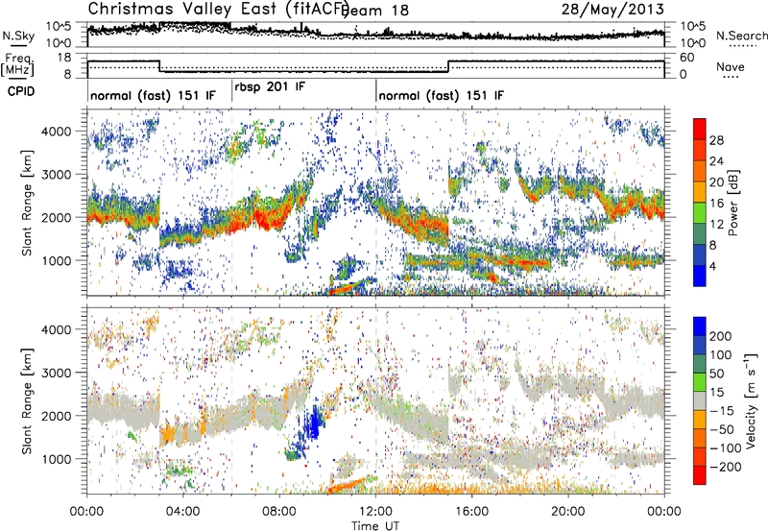Click the Slant Range label of power panel
Viewport: 768px width, 532px height.
[27, 203]
